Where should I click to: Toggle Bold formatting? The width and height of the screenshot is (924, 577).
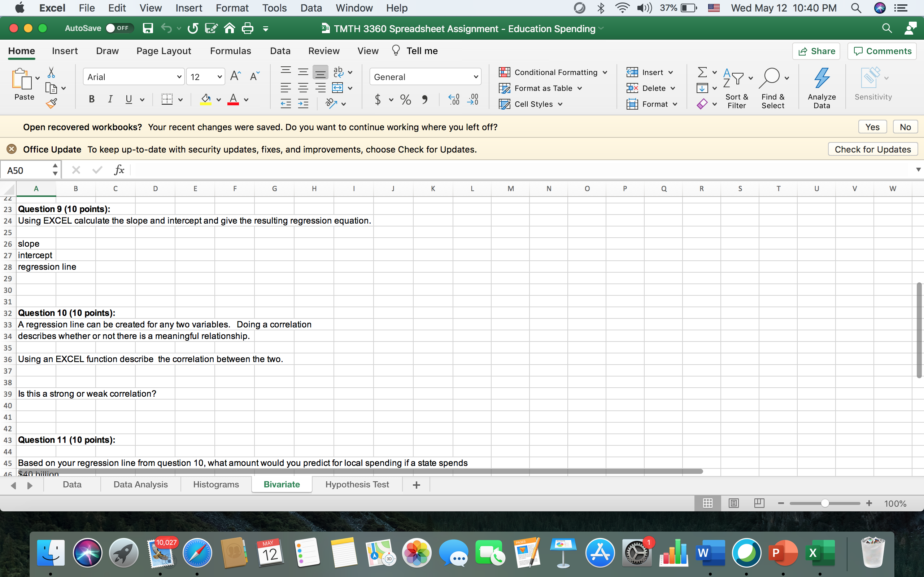coord(92,100)
